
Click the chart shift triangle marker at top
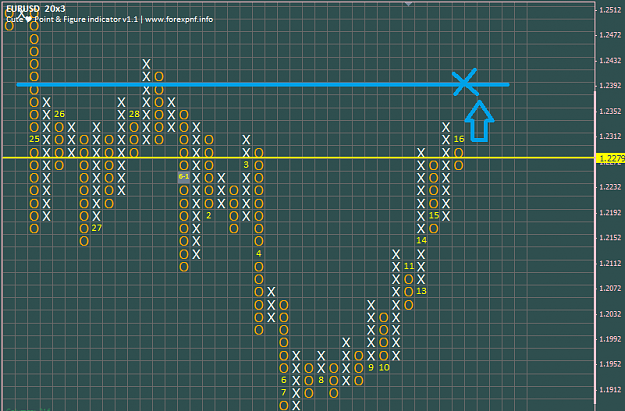click(x=408, y=4)
